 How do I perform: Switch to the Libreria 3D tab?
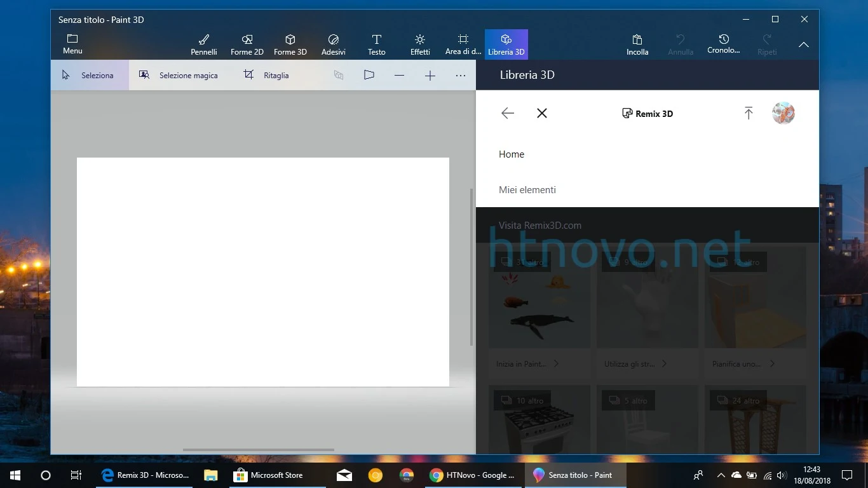coord(506,44)
